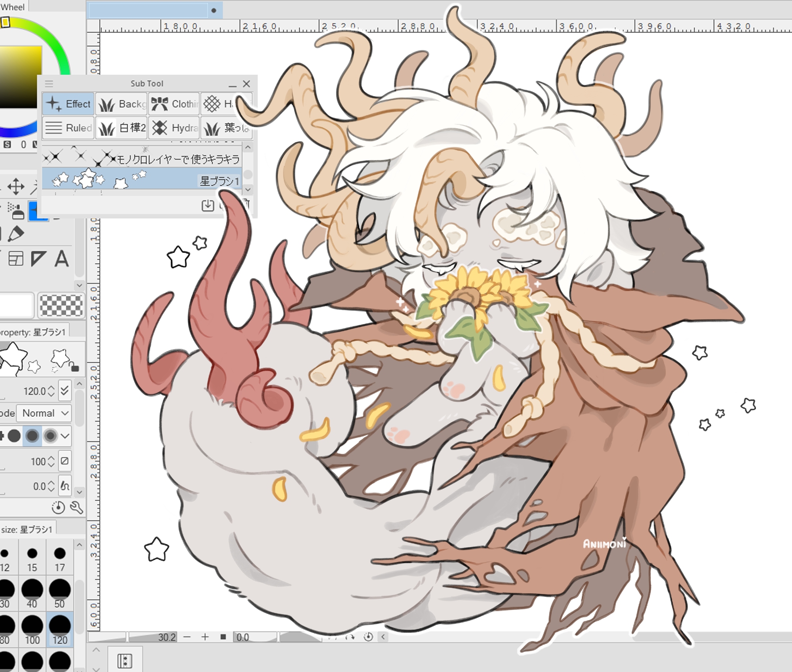Open Sub Tool palette hamburger menu

tap(49, 84)
